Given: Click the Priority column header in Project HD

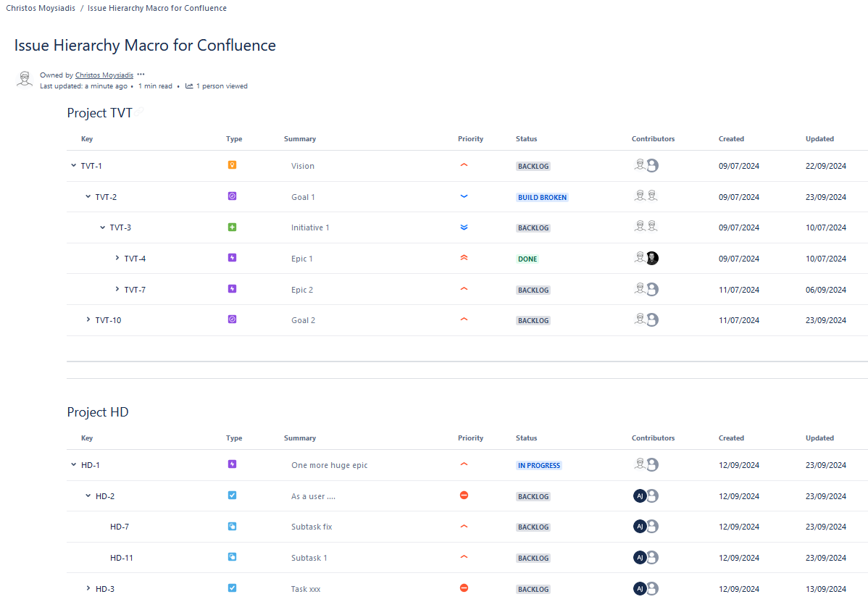Looking at the screenshot, I should 470,438.
